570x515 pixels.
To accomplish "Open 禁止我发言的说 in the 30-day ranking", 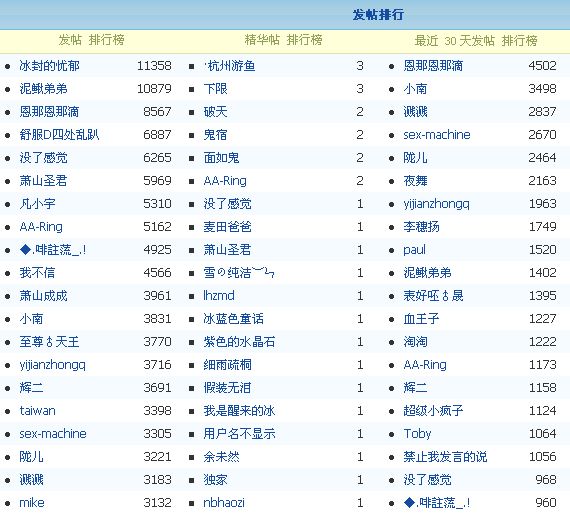I will 445,457.
